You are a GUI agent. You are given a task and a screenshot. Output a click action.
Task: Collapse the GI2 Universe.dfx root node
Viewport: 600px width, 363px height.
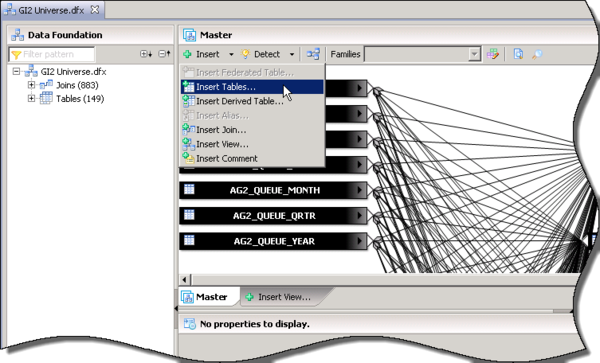(16, 72)
